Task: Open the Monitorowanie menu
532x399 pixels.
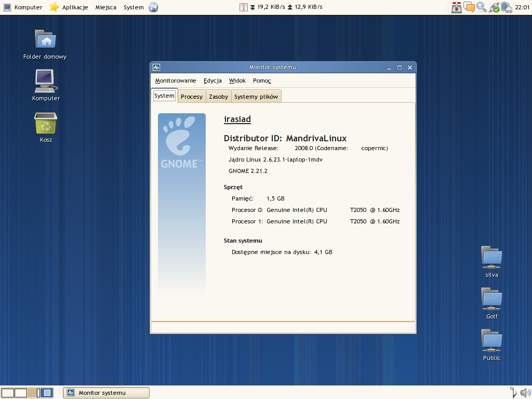Action: (x=176, y=81)
